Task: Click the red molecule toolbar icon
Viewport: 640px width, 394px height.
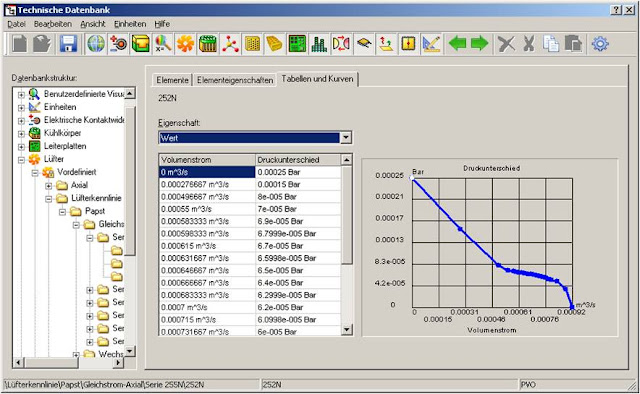Action: point(230,44)
